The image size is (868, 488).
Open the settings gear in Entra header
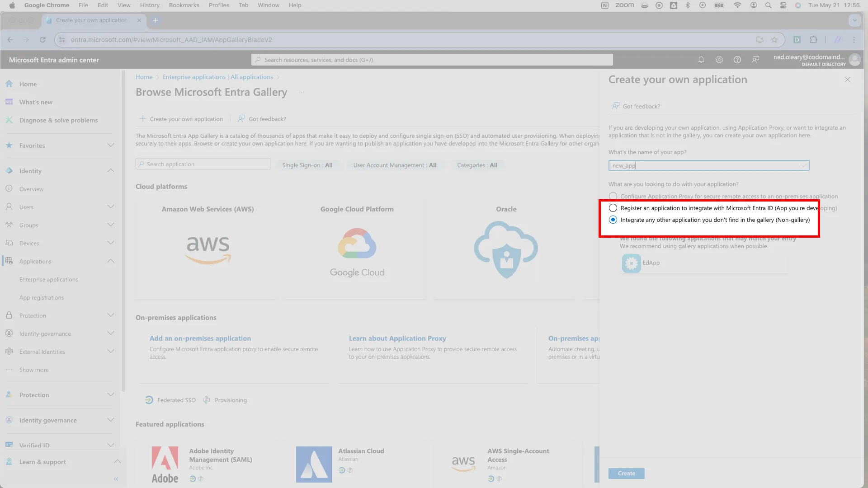(x=719, y=60)
